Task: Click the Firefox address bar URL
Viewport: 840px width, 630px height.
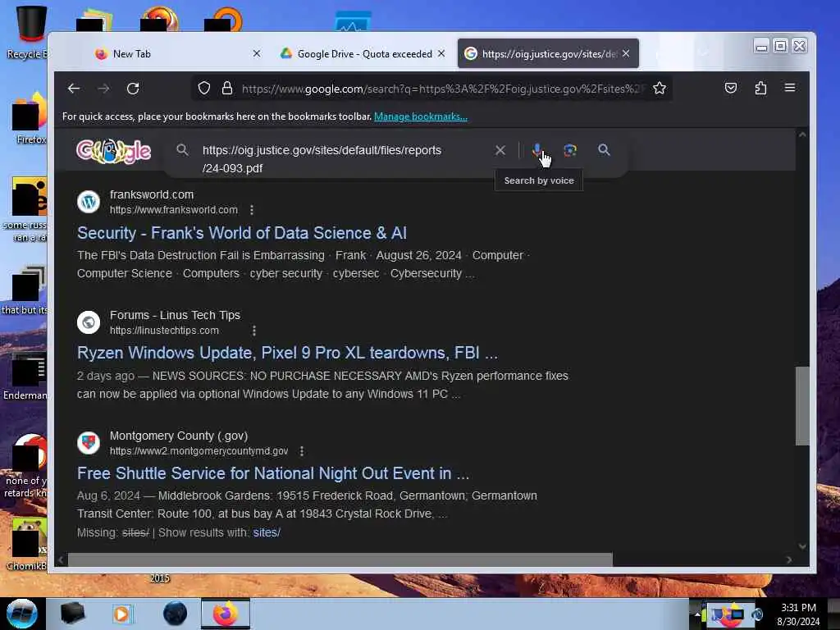Action: [x=442, y=89]
